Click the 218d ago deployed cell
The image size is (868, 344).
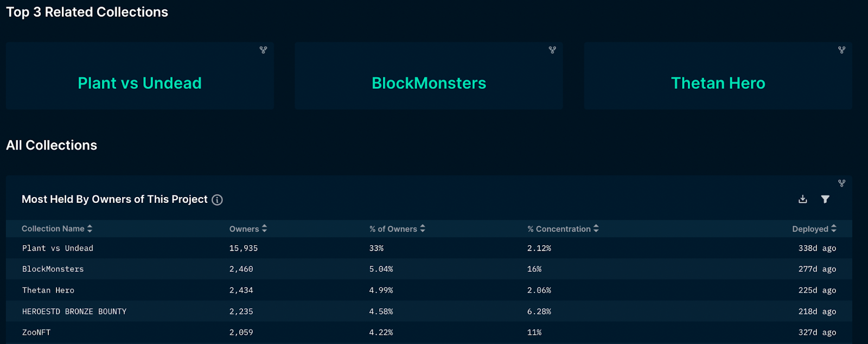click(817, 311)
